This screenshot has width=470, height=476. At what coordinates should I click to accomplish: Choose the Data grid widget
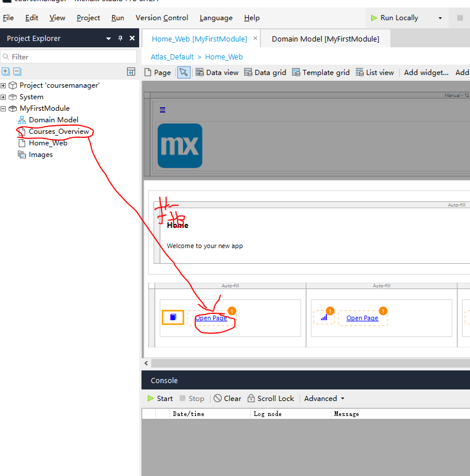tap(265, 73)
